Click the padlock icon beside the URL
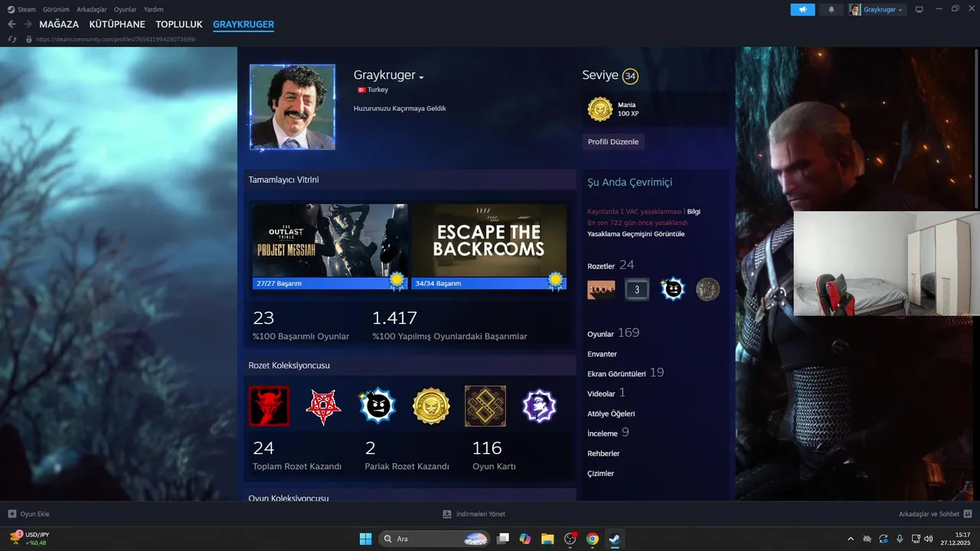The width and height of the screenshot is (980, 551). (29, 39)
